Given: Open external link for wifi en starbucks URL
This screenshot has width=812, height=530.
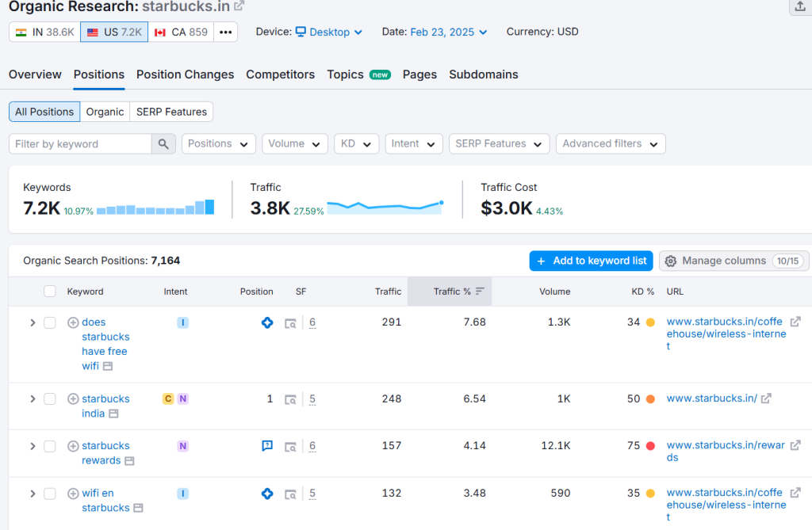Looking at the screenshot, I should coord(795,493).
